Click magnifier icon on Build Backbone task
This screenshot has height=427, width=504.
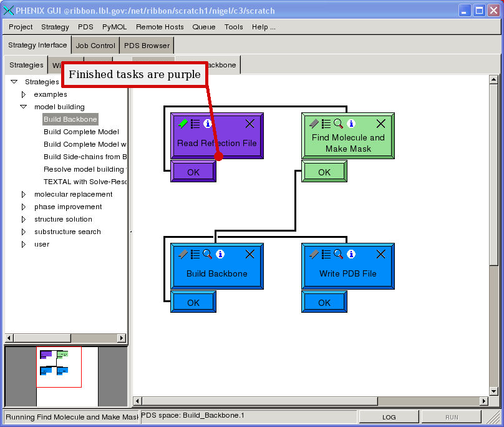pyautogui.click(x=208, y=254)
